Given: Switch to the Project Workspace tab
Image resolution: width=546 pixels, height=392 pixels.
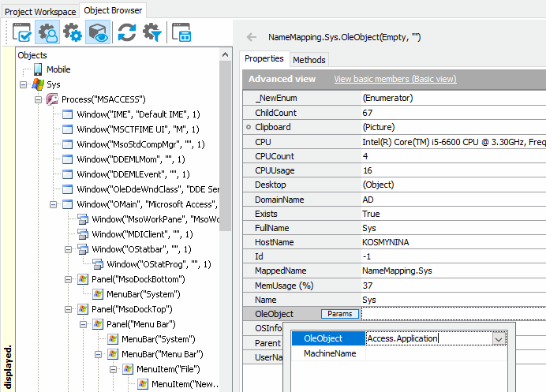Looking at the screenshot, I should (40, 11).
